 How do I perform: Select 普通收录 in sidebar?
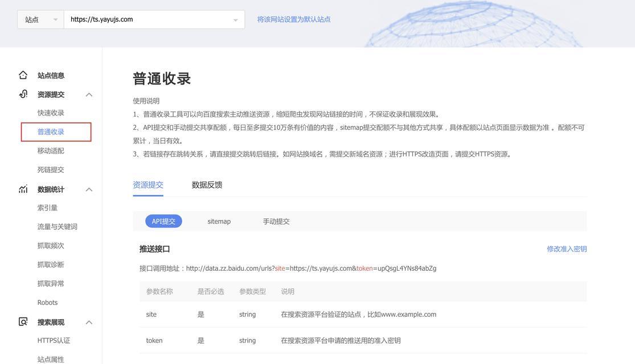(51, 132)
